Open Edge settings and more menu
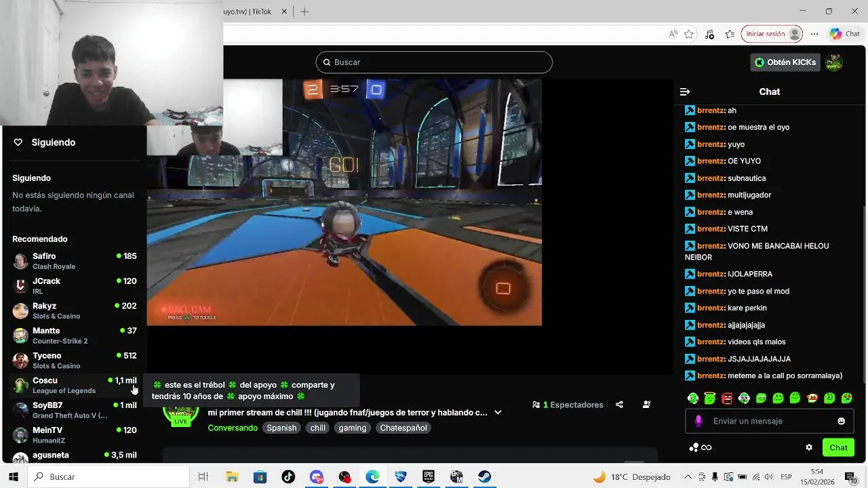The height and width of the screenshot is (488, 868). tap(814, 34)
